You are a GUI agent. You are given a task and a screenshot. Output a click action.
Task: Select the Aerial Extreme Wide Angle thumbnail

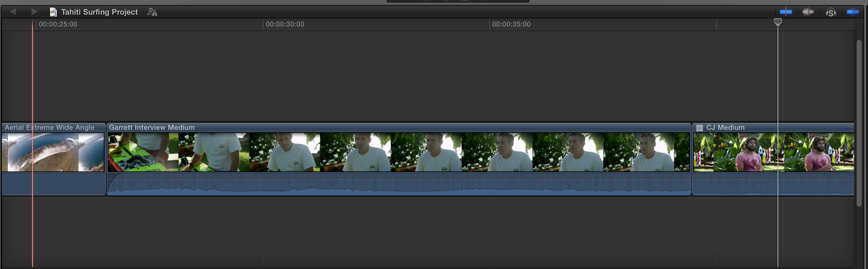click(53, 152)
